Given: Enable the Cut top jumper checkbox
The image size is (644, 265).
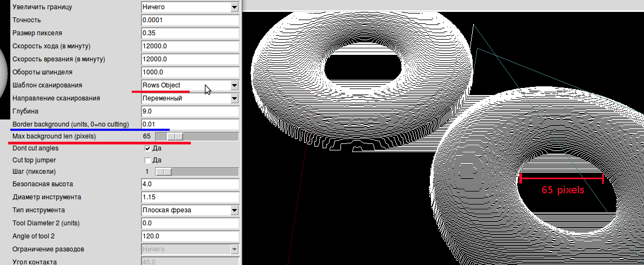Looking at the screenshot, I should [x=148, y=160].
